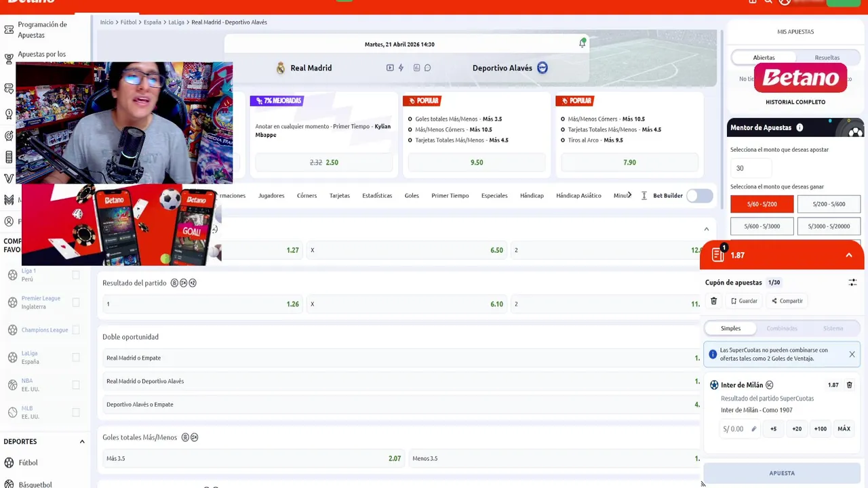Click the Mentor de Apuestas info icon

click(x=800, y=127)
